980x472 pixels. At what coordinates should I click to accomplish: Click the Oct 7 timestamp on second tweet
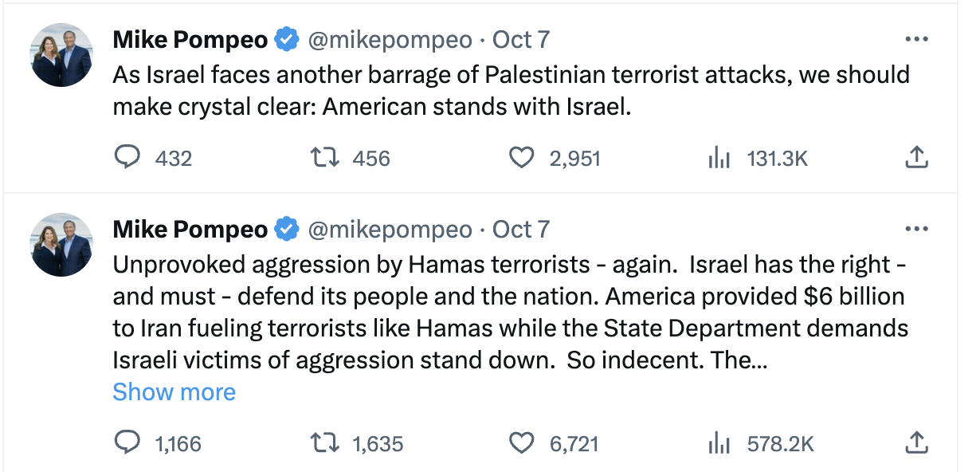tap(521, 230)
